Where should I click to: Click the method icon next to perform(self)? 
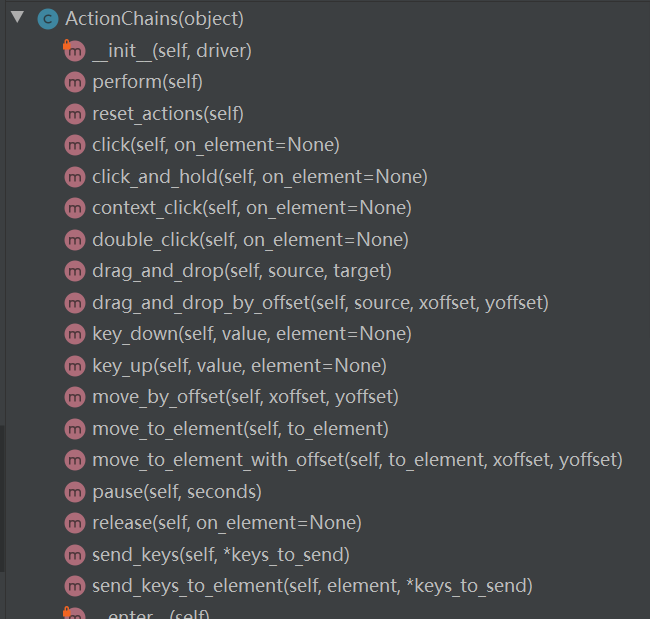74,82
